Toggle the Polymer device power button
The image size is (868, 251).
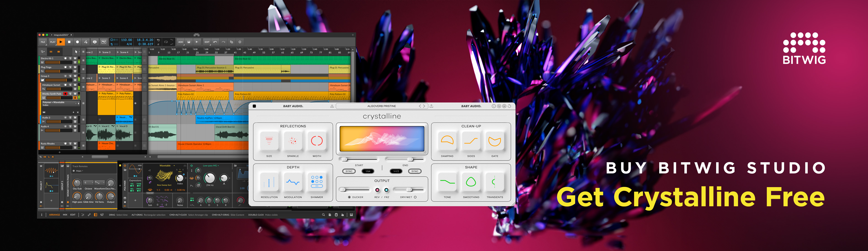[x=125, y=165]
